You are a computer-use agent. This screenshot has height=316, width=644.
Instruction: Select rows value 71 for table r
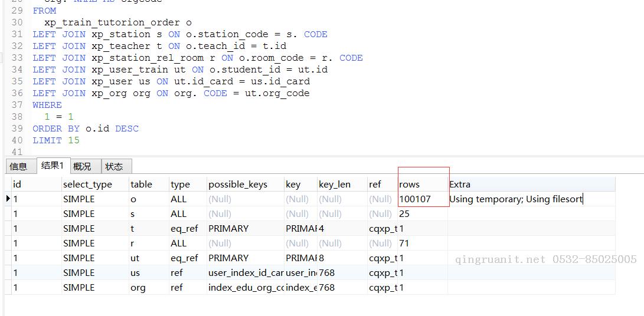pos(422,243)
